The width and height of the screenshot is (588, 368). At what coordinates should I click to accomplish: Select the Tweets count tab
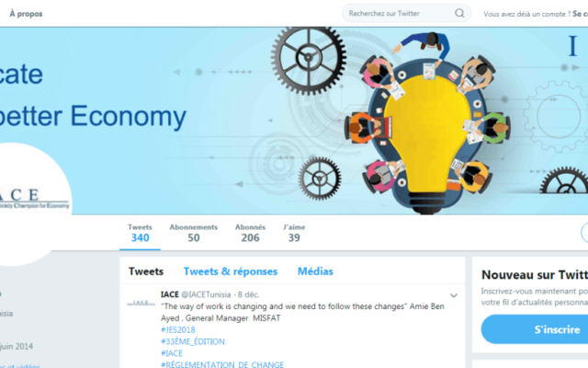point(140,233)
